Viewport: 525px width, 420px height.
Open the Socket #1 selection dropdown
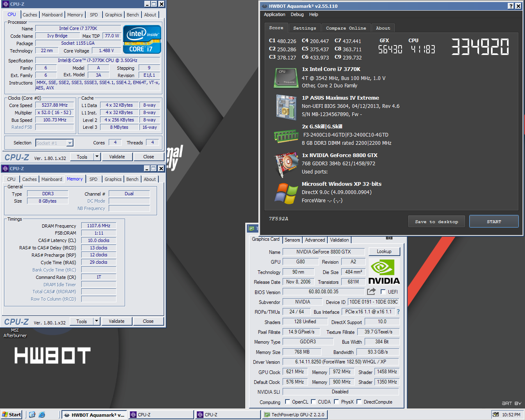70,143
